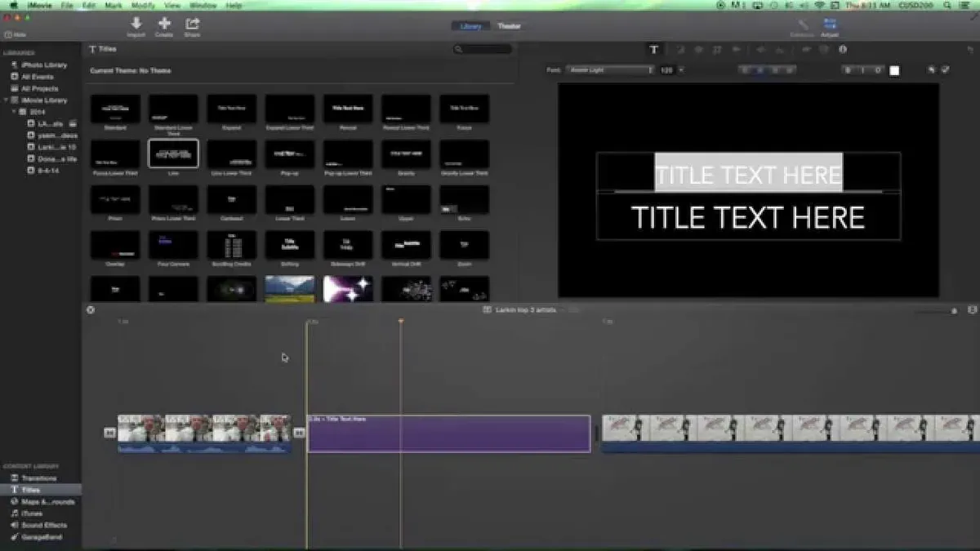Select the first video clip in timeline
Viewport: 980px width, 551px height.
click(204, 433)
